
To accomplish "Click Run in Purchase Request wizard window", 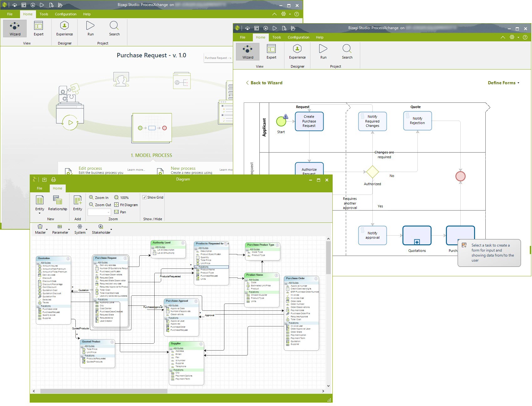I will tap(90, 28).
